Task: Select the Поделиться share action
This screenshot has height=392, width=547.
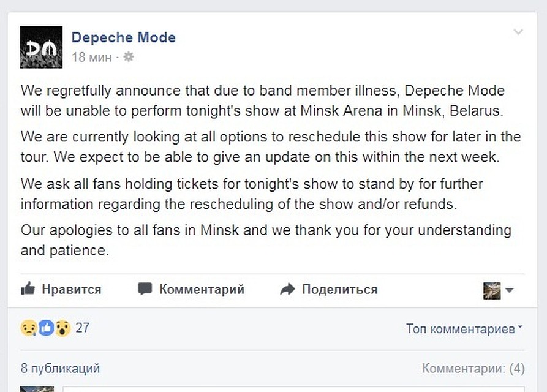Action: tap(340, 290)
